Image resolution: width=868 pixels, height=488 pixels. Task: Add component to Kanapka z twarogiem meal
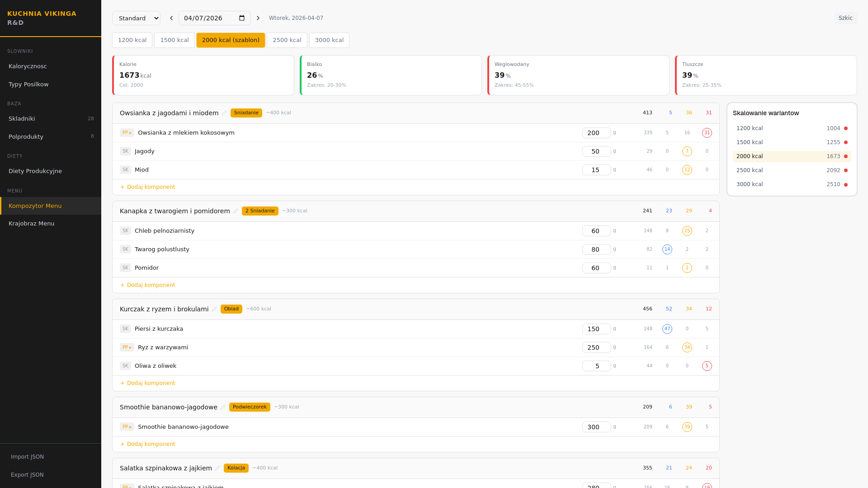coord(148,285)
